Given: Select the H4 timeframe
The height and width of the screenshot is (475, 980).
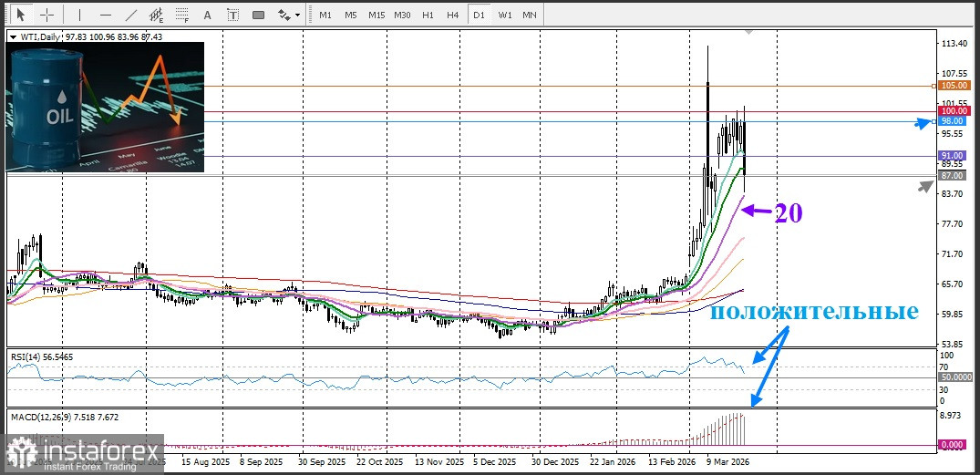Looking at the screenshot, I should [x=453, y=15].
